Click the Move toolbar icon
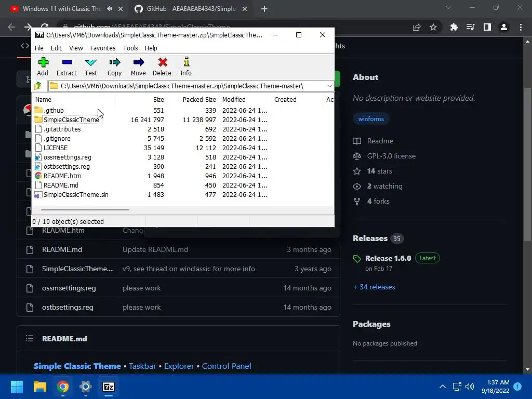The height and width of the screenshot is (399, 532). click(138, 66)
